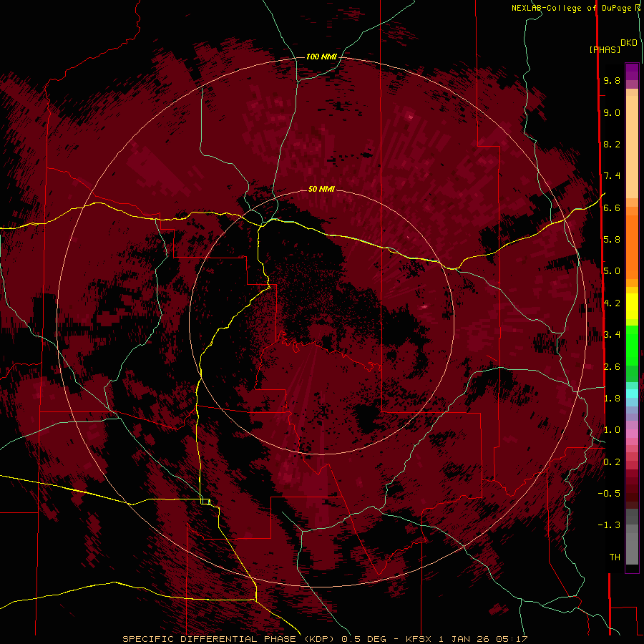
Task: Select the 8.2 legend value
Action: point(612,145)
